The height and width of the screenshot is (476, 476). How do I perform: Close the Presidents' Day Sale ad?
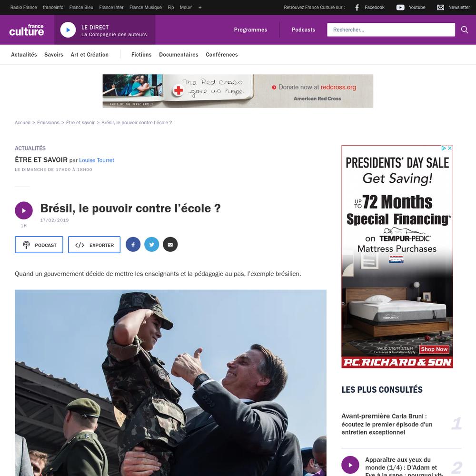pyautogui.click(x=450, y=148)
